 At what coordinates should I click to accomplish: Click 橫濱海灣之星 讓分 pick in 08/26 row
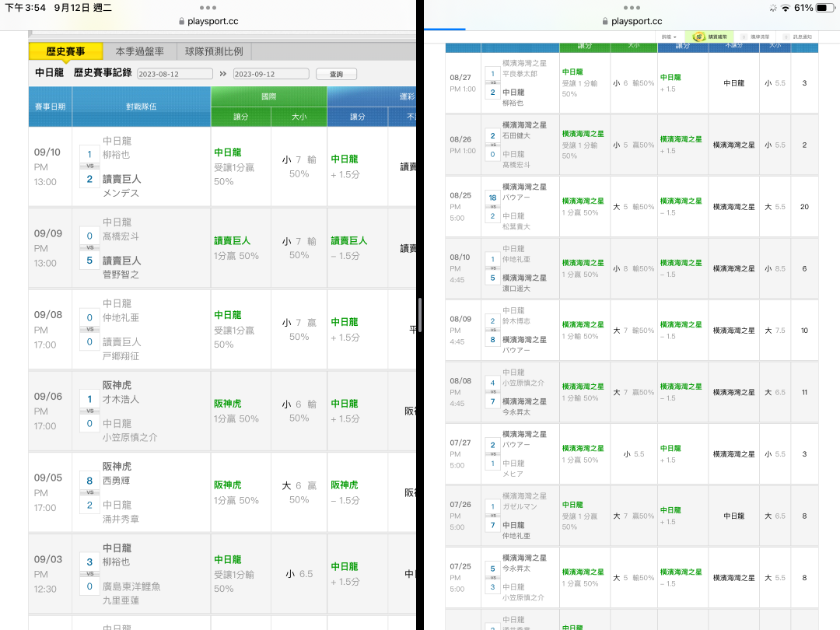tap(583, 134)
